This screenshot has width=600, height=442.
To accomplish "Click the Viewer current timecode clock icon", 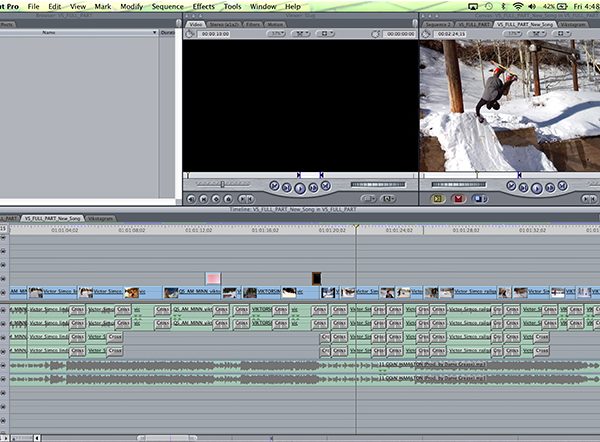I will point(376,34).
